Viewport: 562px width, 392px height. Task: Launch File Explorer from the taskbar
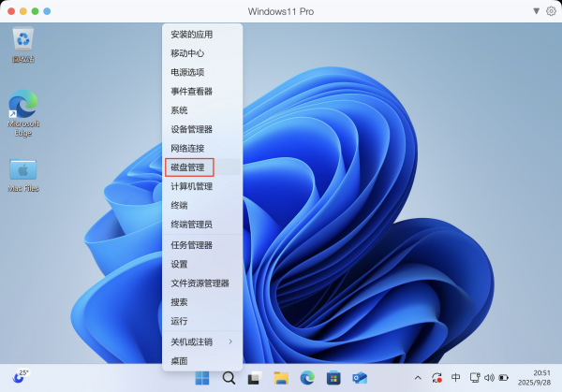coord(280,378)
